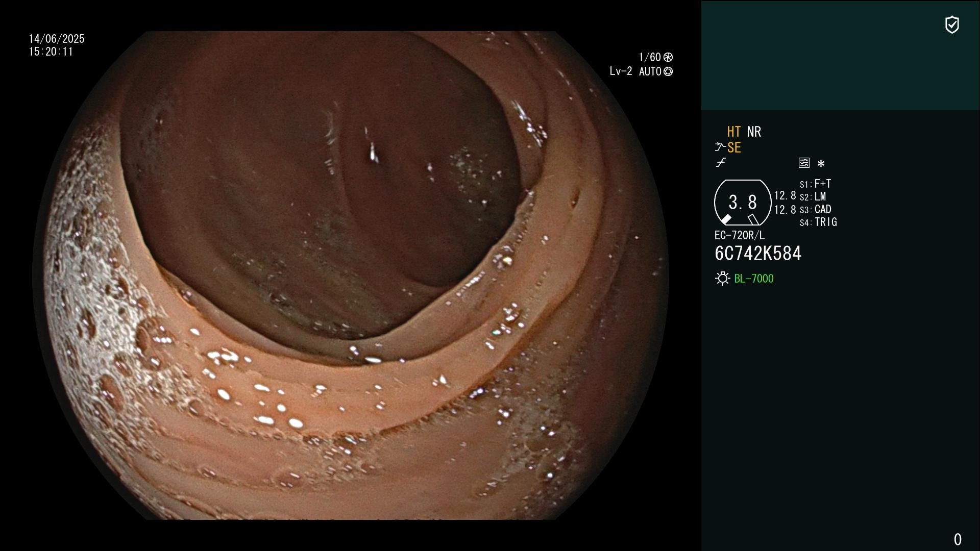The height and width of the screenshot is (551, 980).
Task: Click the shutter speed icon beside 1/60
Action: (x=668, y=57)
